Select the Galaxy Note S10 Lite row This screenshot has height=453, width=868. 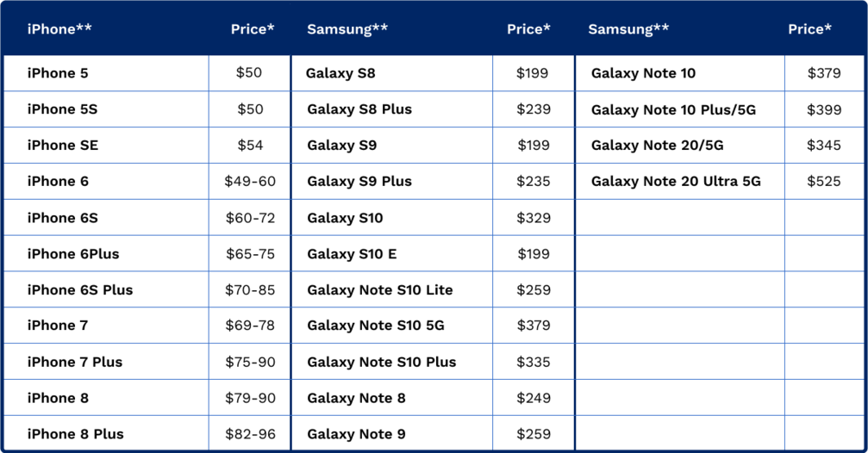379,290
